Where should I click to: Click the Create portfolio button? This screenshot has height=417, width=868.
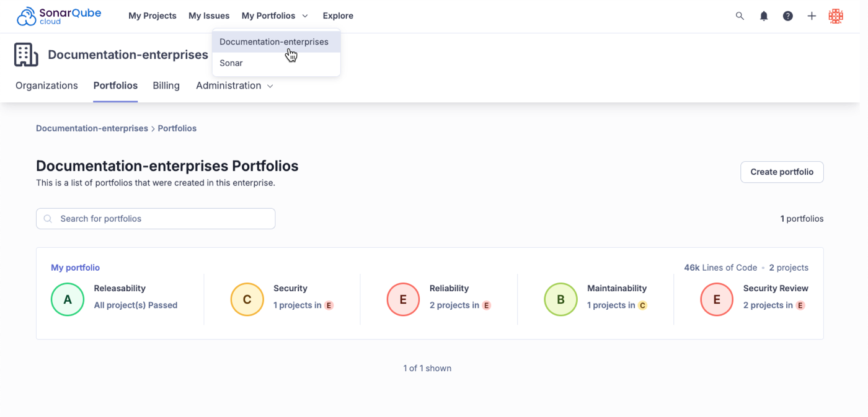[782, 172]
